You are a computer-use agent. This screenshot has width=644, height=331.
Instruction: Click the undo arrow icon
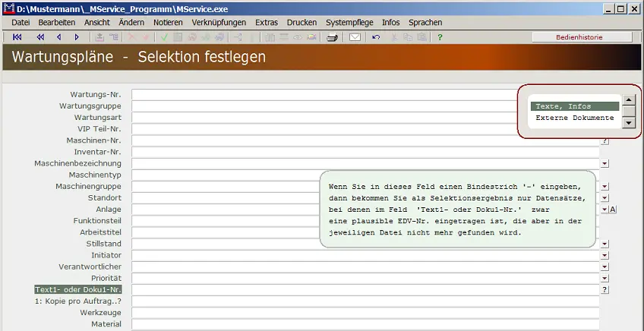coord(376,36)
